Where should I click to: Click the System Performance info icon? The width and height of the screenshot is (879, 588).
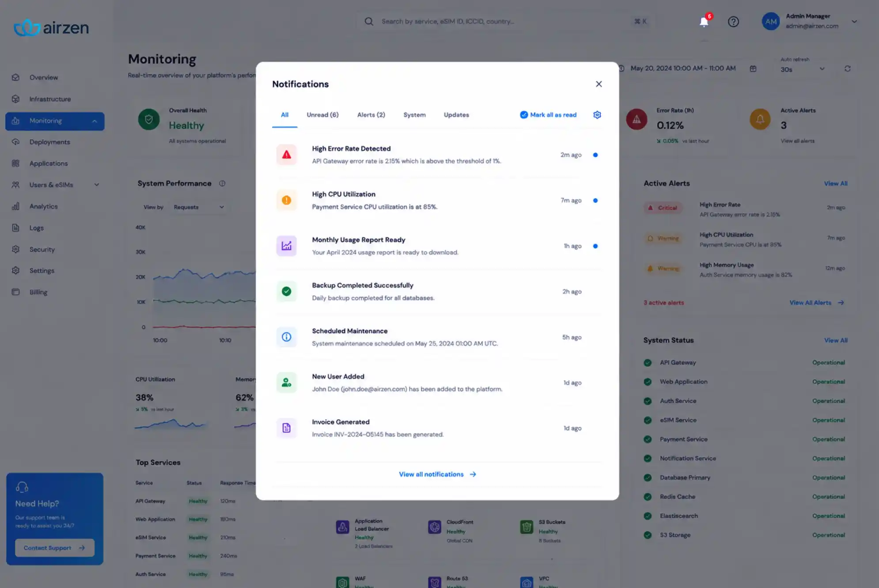(x=222, y=183)
